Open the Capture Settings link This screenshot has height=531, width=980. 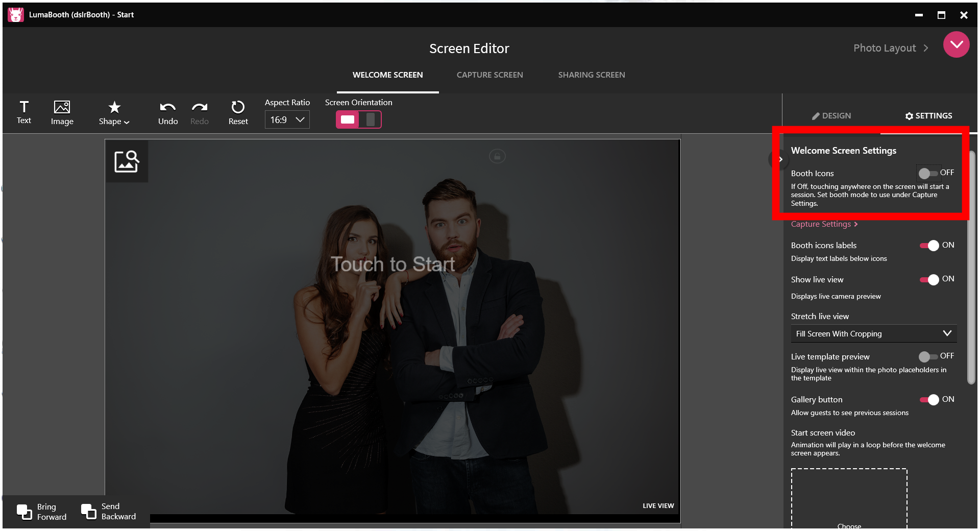point(824,224)
